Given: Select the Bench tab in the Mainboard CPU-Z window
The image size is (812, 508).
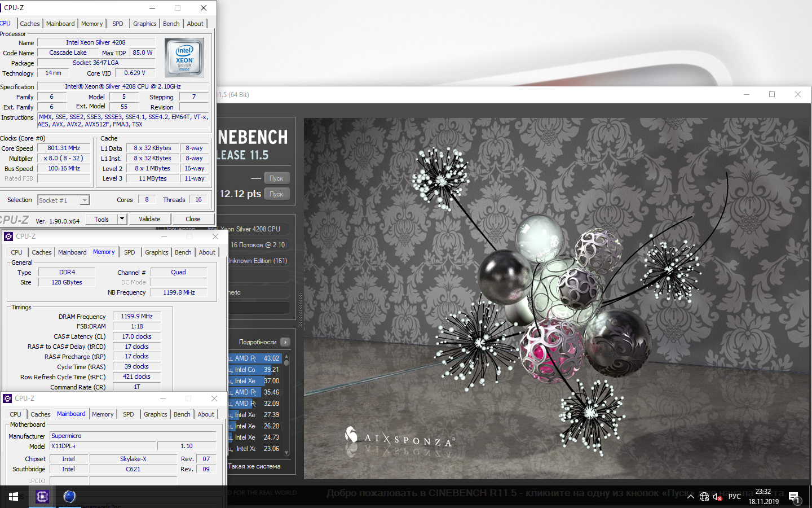Looking at the screenshot, I should click(182, 414).
